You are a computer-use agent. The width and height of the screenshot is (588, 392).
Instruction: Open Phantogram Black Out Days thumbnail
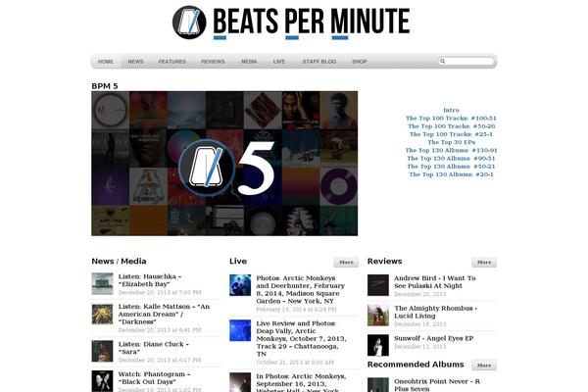(102, 381)
